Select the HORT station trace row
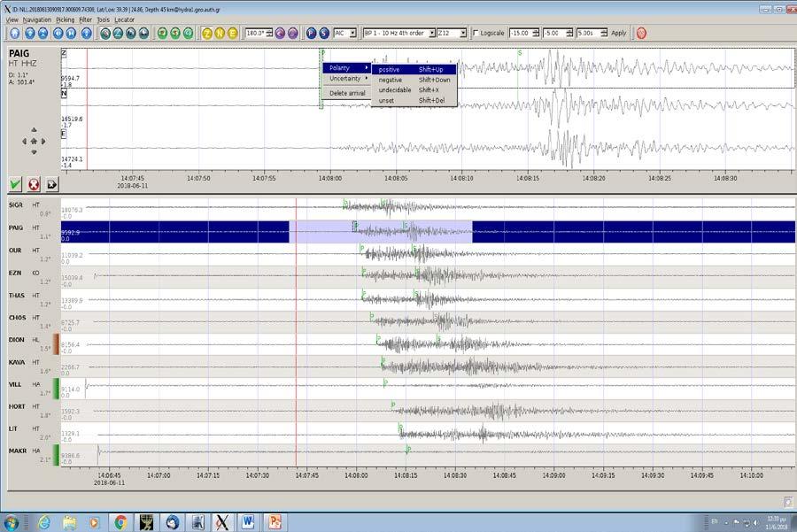The height and width of the screenshot is (532, 797). click(x=401, y=411)
